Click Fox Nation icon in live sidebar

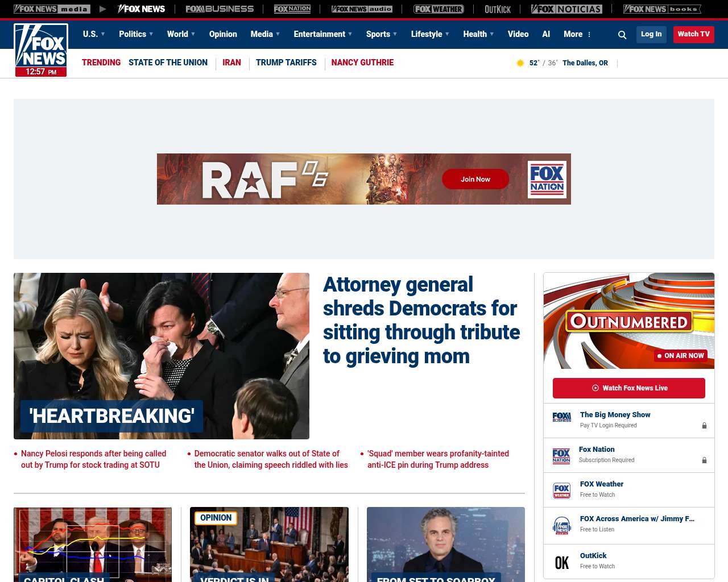click(x=561, y=456)
